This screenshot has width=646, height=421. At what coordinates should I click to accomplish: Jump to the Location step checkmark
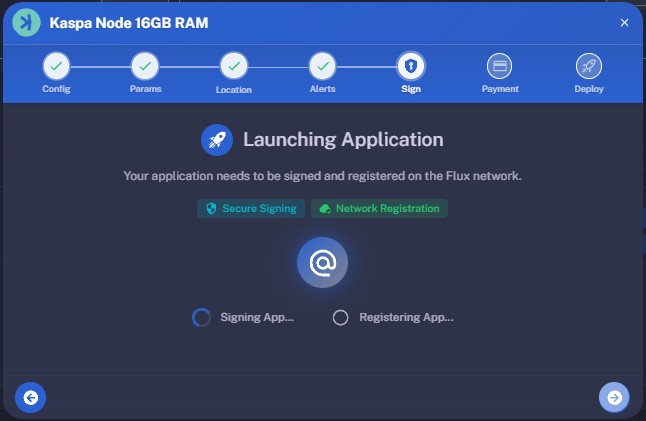coord(234,67)
